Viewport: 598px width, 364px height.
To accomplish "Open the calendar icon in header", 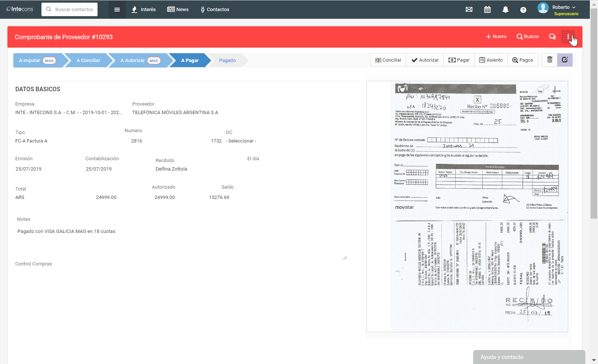I will tap(487, 10).
